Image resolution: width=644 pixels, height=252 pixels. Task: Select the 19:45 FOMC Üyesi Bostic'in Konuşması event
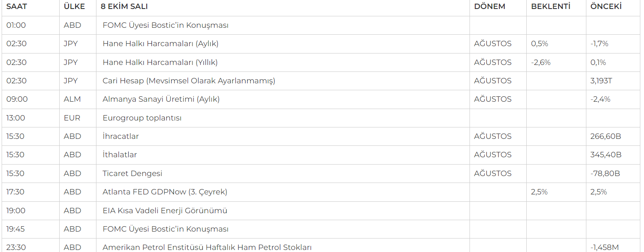[x=165, y=229]
